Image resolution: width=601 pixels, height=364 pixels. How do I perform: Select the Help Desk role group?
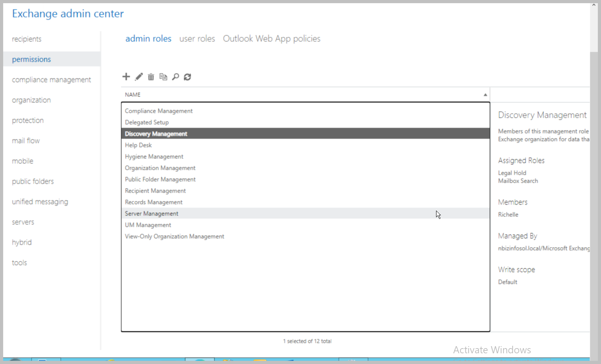pyautogui.click(x=305, y=145)
